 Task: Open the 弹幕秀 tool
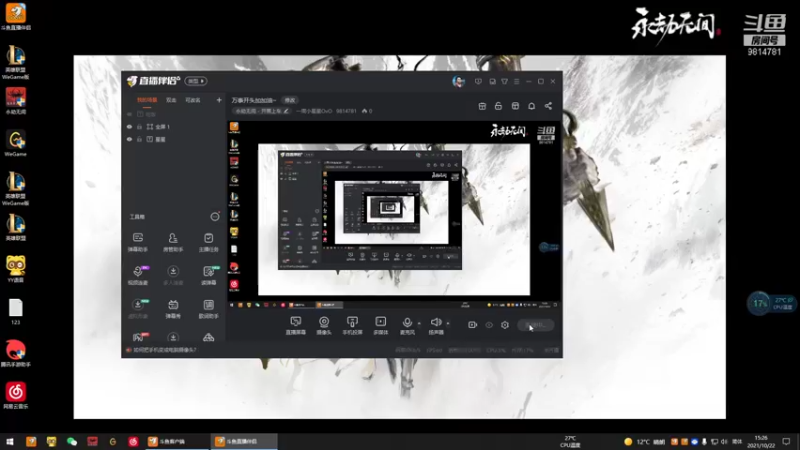pos(173,309)
